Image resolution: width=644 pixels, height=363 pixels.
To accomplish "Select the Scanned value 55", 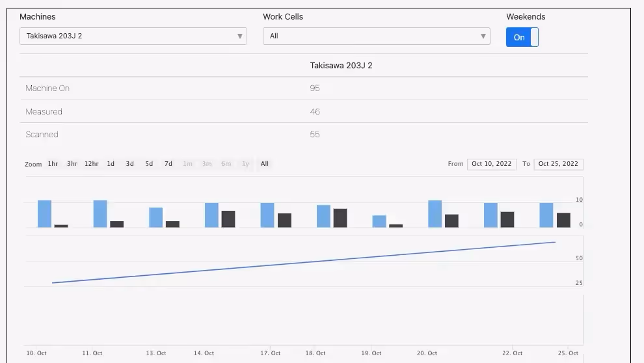I will [x=315, y=135].
